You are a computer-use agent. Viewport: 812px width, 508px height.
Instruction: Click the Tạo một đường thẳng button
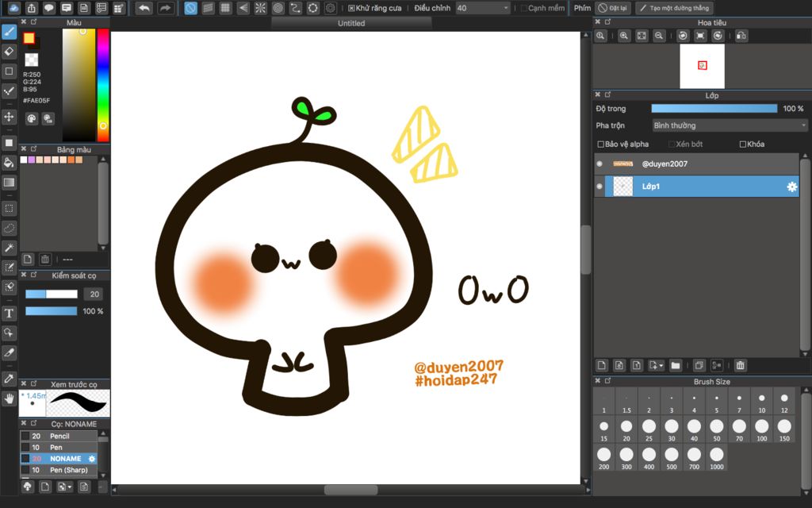tap(675, 8)
